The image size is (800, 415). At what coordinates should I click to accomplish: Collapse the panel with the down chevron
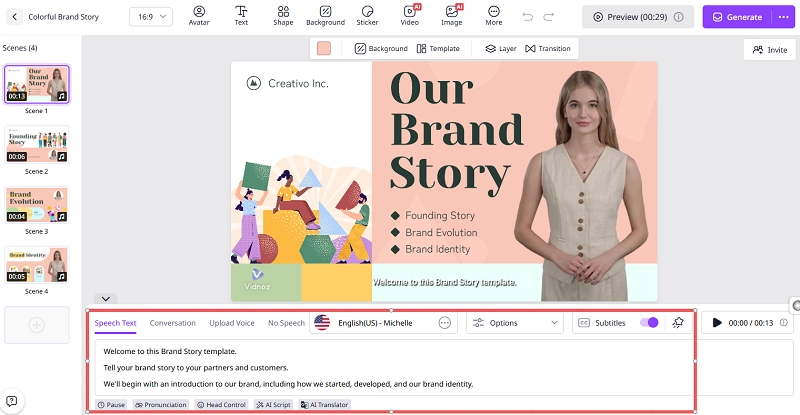tap(106, 299)
